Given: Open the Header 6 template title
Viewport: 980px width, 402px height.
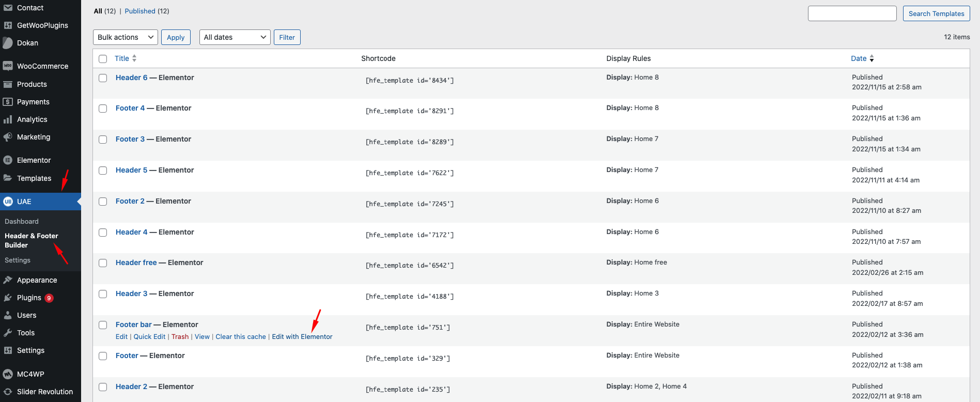Looking at the screenshot, I should click(x=131, y=78).
